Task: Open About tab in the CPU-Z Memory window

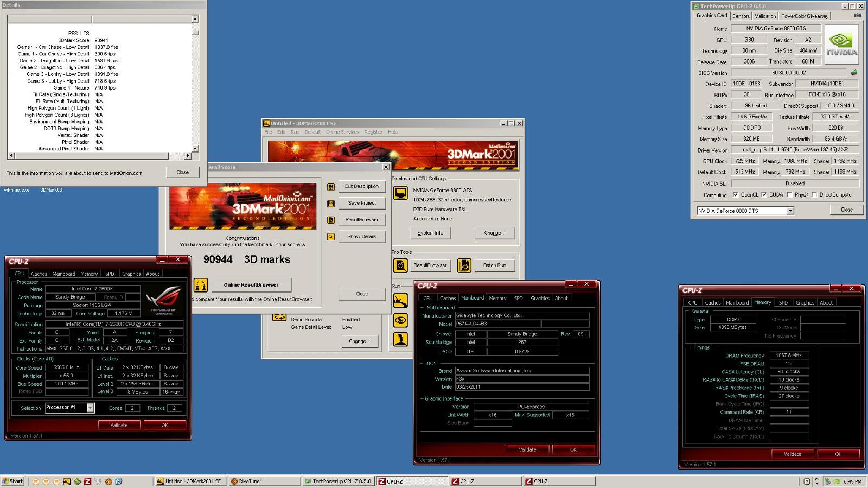Action: tap(826, 303)
